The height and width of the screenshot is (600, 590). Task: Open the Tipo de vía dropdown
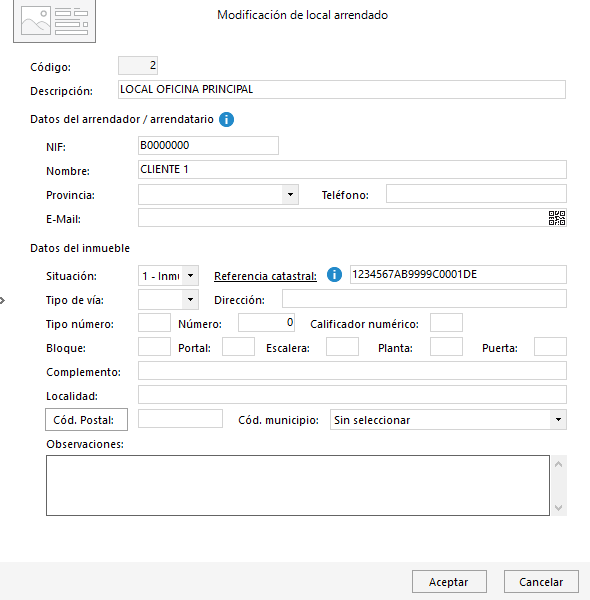(x=190, y=300)
